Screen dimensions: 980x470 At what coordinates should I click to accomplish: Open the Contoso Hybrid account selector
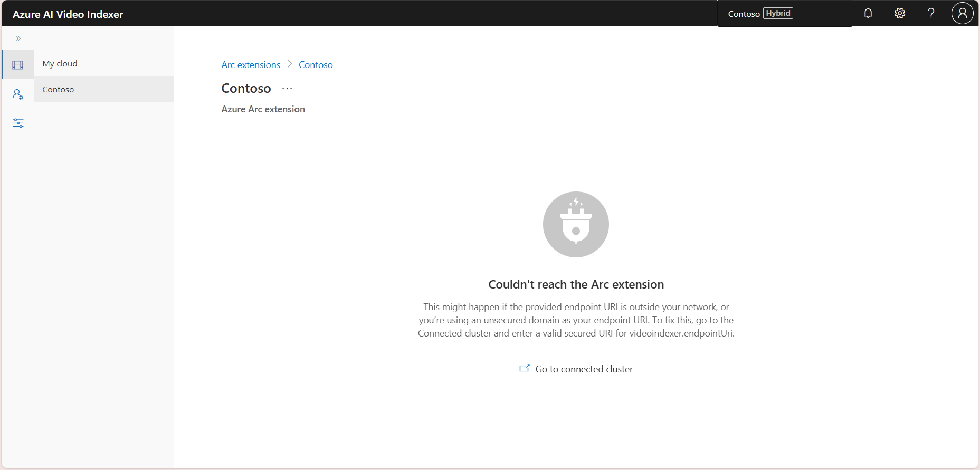pyautogui.click(x=784, y=14)
